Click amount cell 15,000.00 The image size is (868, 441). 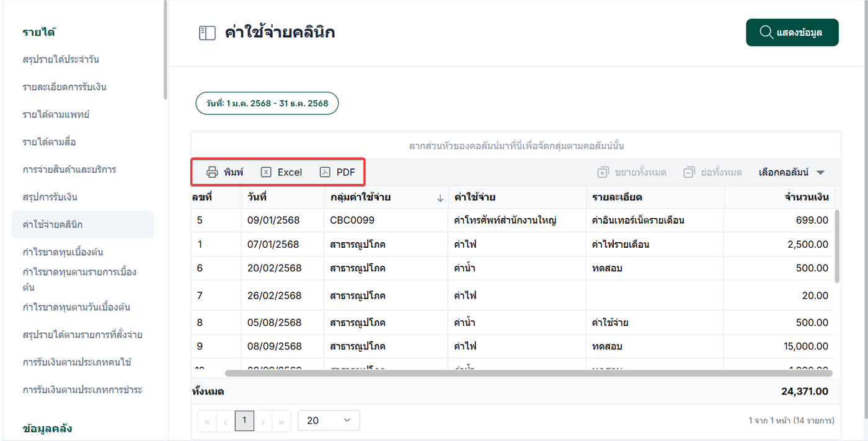[779, 346]
